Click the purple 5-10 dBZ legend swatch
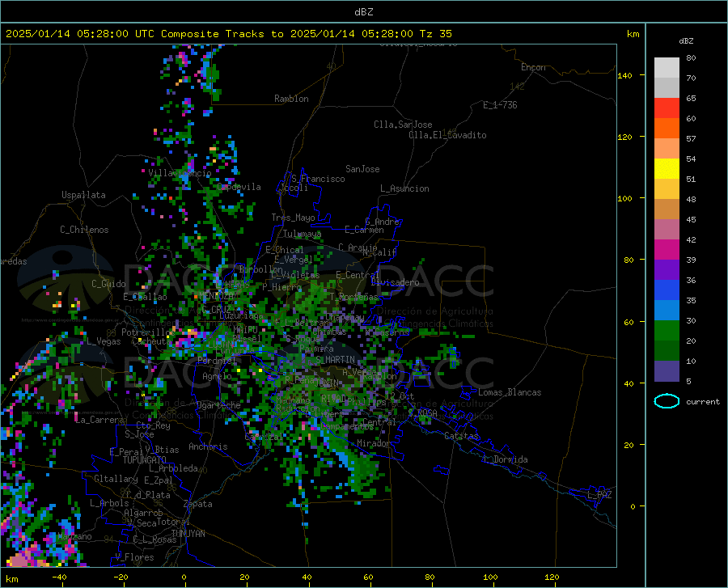 pos(667,370)
